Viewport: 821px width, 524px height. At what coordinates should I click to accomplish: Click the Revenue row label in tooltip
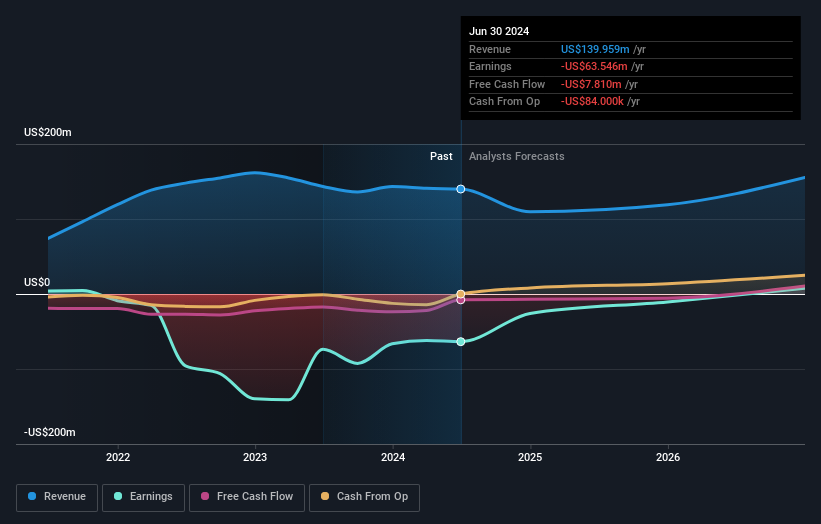pyautogui.click(x=490, y=49)
